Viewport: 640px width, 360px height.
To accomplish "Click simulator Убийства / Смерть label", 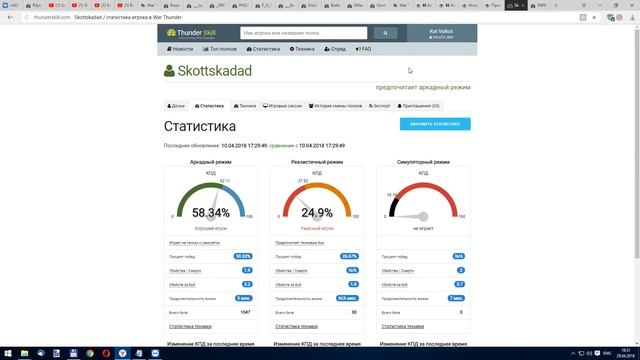I will pyautogui.click(x=398, y=271).
